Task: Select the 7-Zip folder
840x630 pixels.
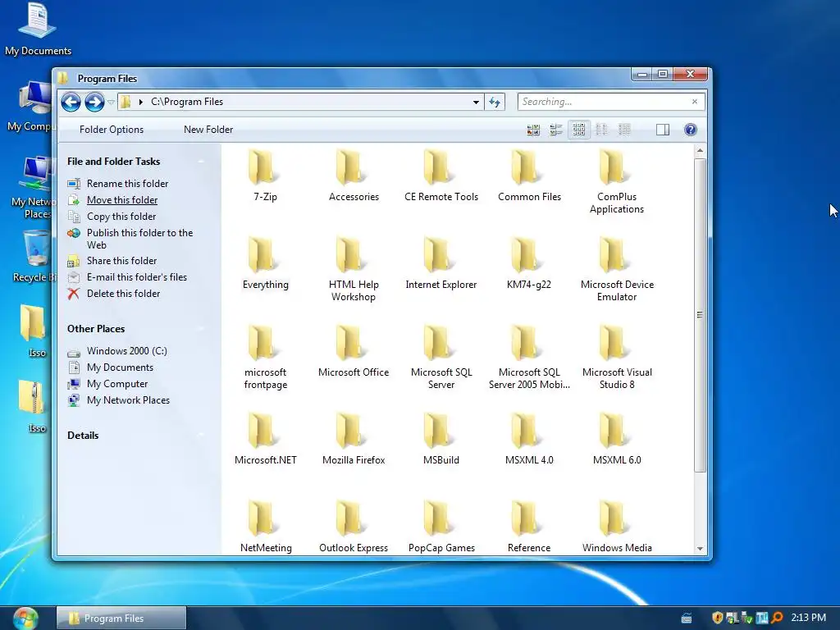Action: point(265,176)
